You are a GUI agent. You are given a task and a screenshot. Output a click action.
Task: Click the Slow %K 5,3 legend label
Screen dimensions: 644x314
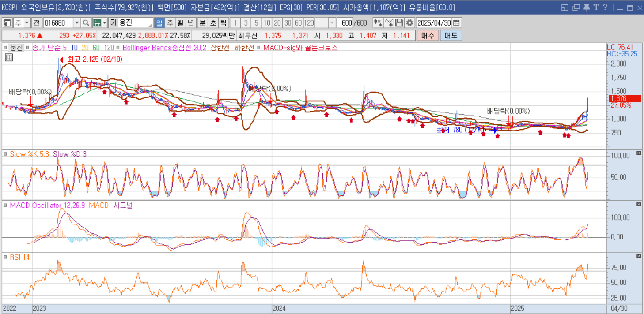(29, 154)
